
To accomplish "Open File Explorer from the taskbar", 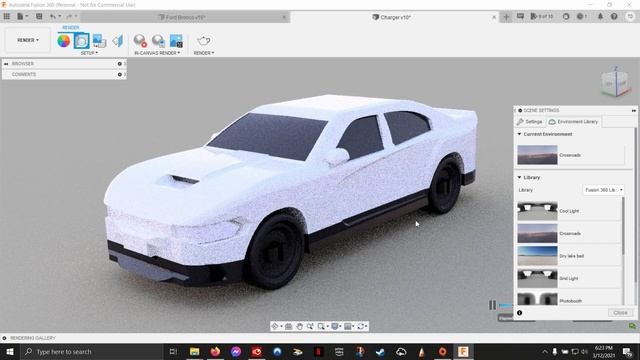I will pyautogui.click(x=194, y=351).
